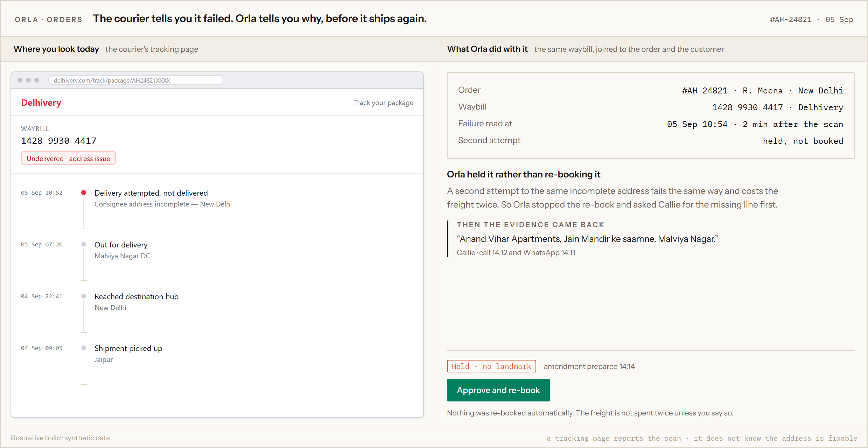The image size is (868, 448).
Task: Select the Undelivered · address issue badge
Action: [68, 158]
